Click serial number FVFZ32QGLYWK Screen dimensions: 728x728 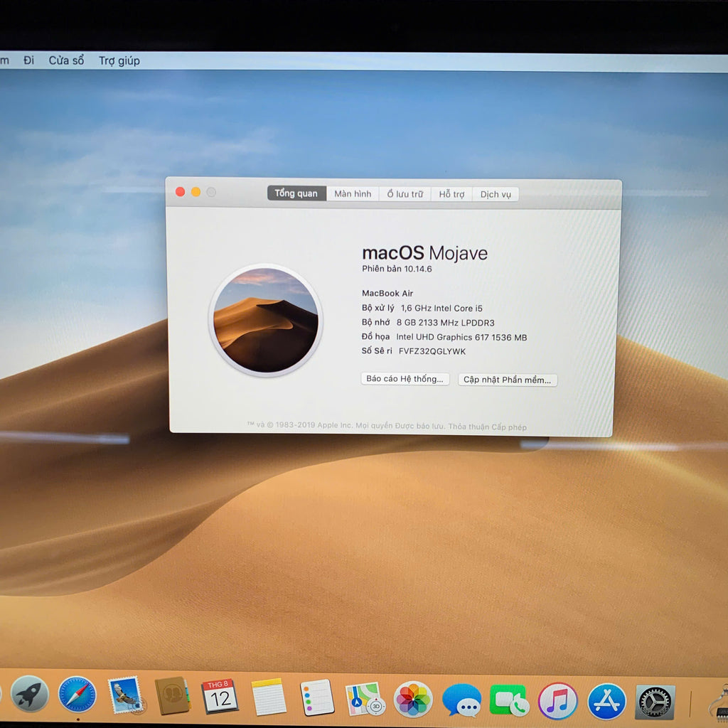(432, 351)
